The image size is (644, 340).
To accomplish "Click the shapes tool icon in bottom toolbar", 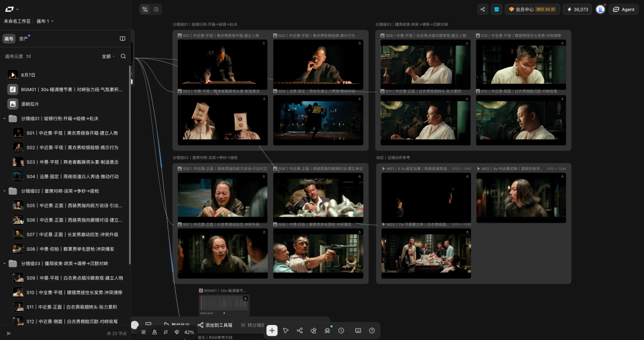I will [314, 330].
